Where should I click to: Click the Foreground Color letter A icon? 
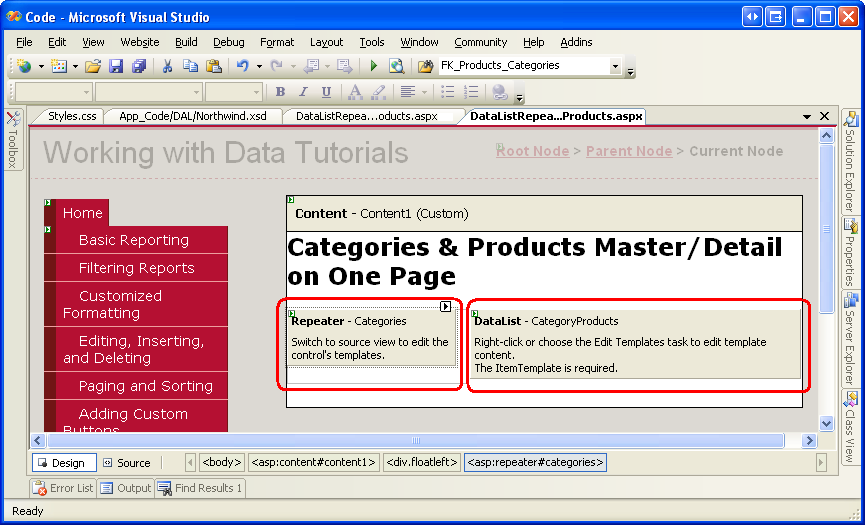tap(355, 92)
